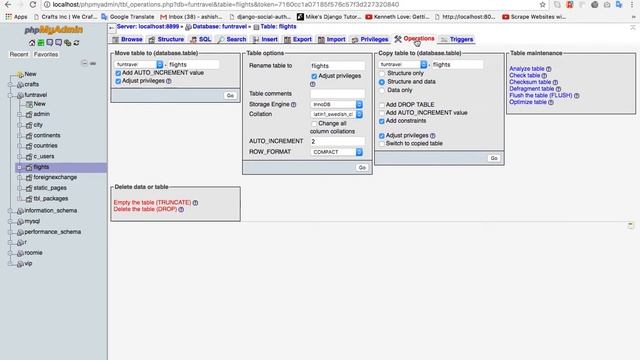640x360 pixels.
Task: Toggle Adjust privileges in Move table section
Action: tap(118, 81)
